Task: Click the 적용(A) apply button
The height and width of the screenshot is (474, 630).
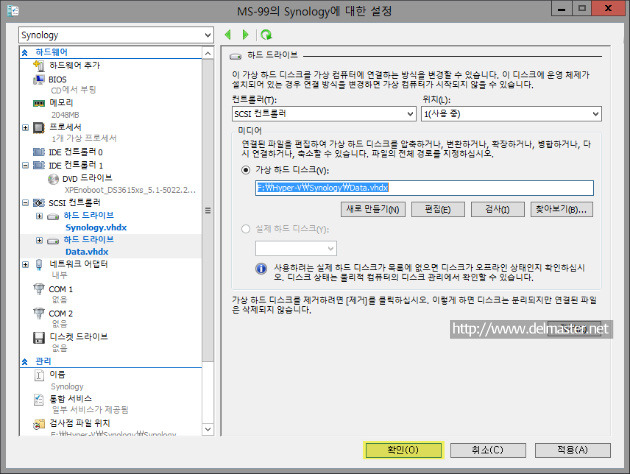Action: [x=573, y=450]
